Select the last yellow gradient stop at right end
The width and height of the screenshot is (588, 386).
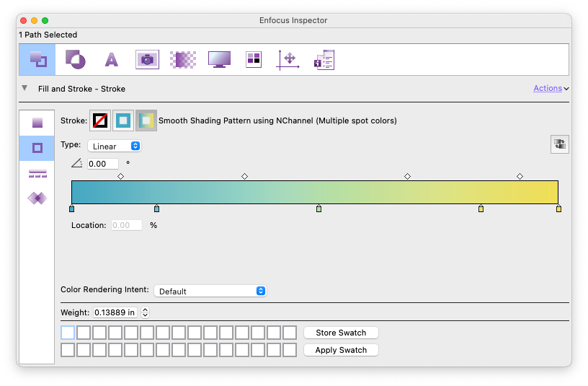click(558, 209)
